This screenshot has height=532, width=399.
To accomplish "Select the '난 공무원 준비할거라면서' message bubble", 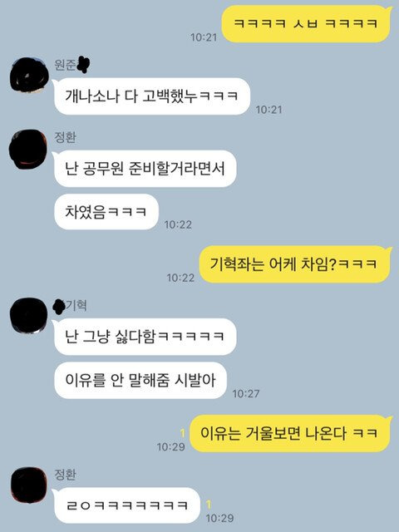I will 145,168.
